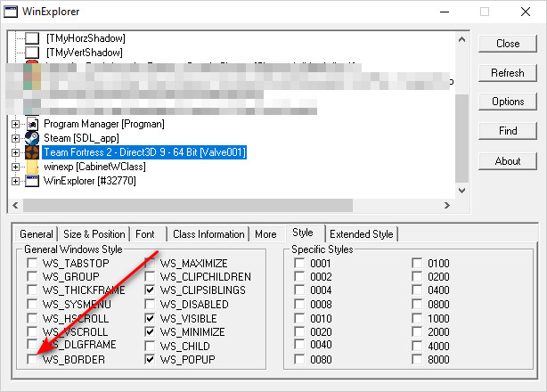The height and width of the screenshot is (392, 547).
Task: Check specific style 0008 box
Action: 299,304
